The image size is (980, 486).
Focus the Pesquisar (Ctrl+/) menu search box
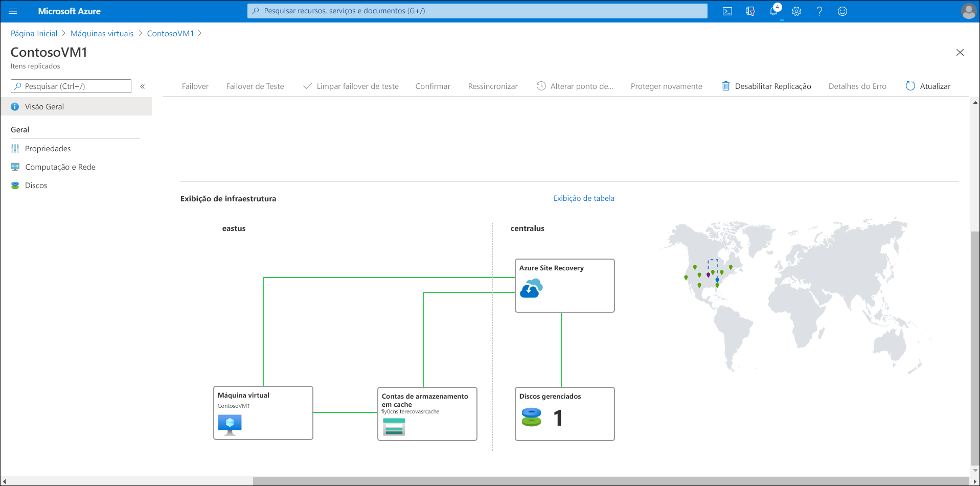[x=71, y=86]
